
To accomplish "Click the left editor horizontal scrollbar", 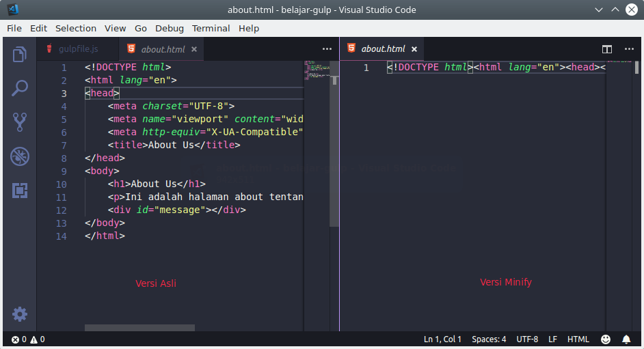I will (139, 328).
